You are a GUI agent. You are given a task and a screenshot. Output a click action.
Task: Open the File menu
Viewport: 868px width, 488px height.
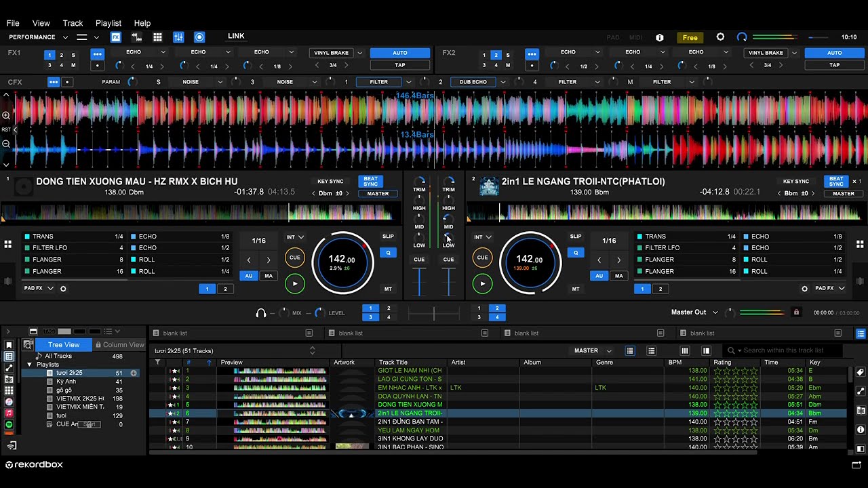(x=13, y=23)
